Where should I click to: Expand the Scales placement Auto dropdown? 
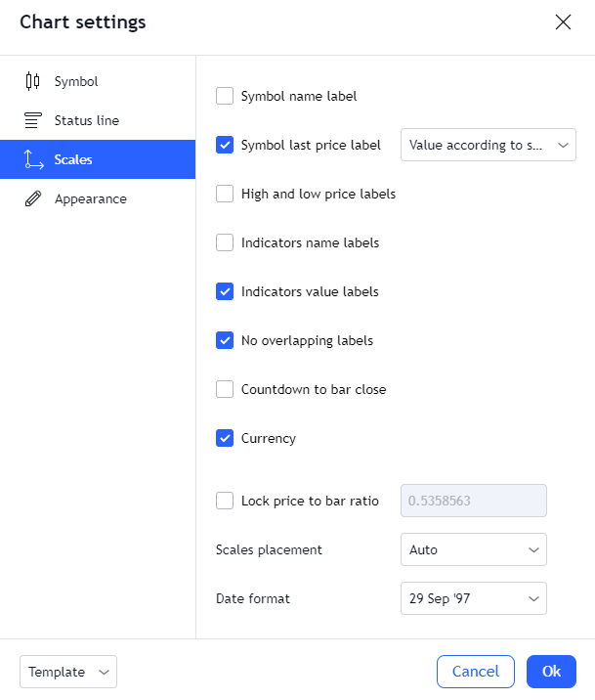point(474,549)
